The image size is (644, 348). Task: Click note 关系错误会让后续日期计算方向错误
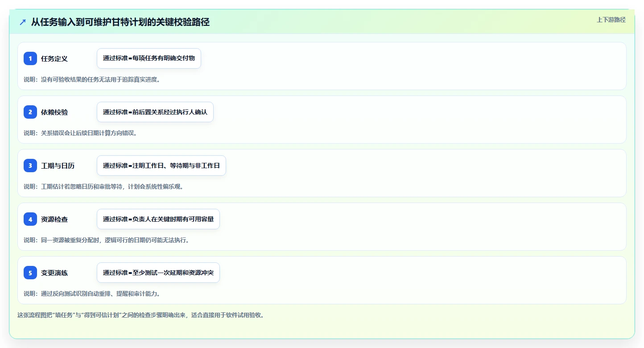coord(80,133)
